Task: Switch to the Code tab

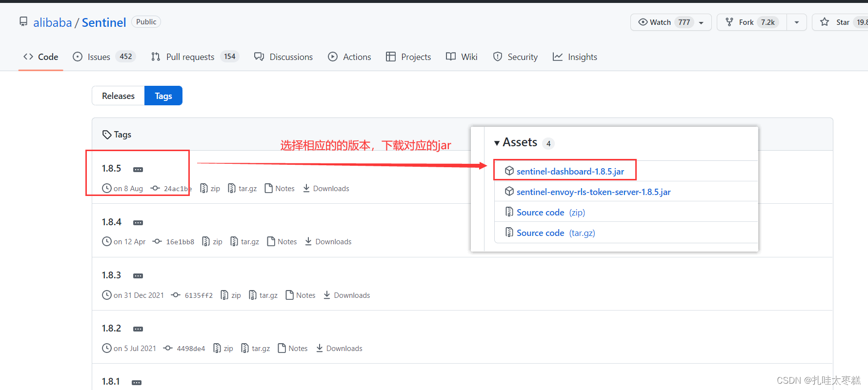Action: click(41, 57)
